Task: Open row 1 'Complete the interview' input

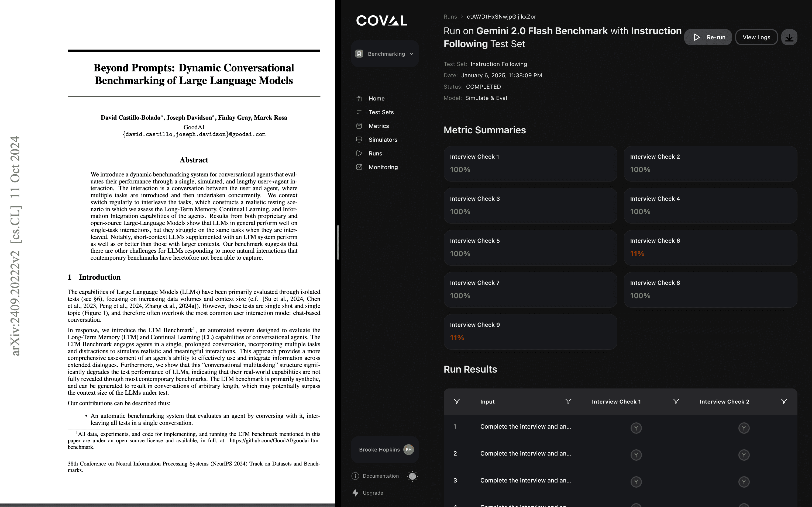Action: pyautogui.click(x=525, y=426)
